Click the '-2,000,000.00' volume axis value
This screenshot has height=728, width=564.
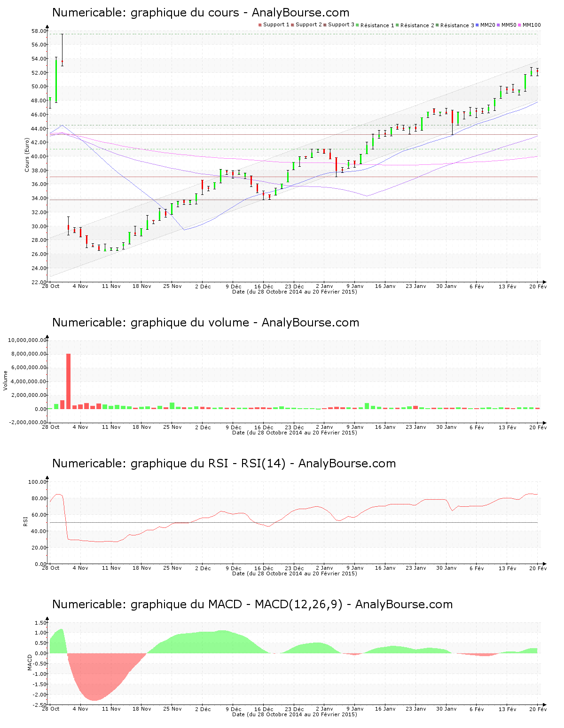28,422
